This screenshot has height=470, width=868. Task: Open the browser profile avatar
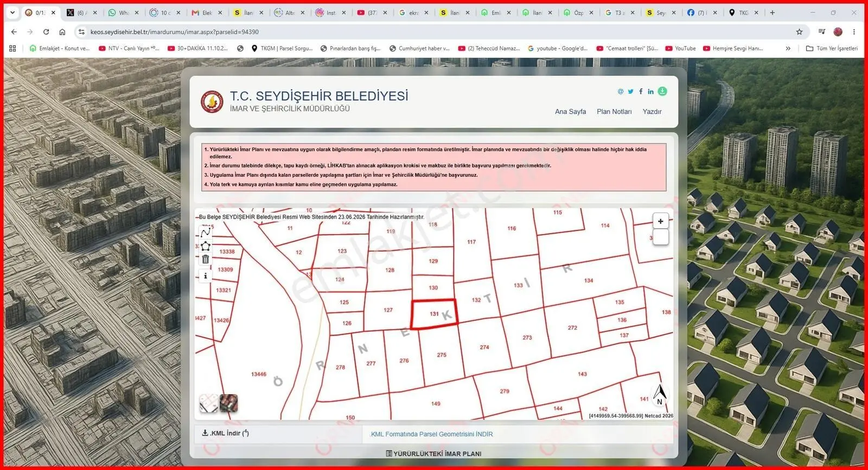838,32
